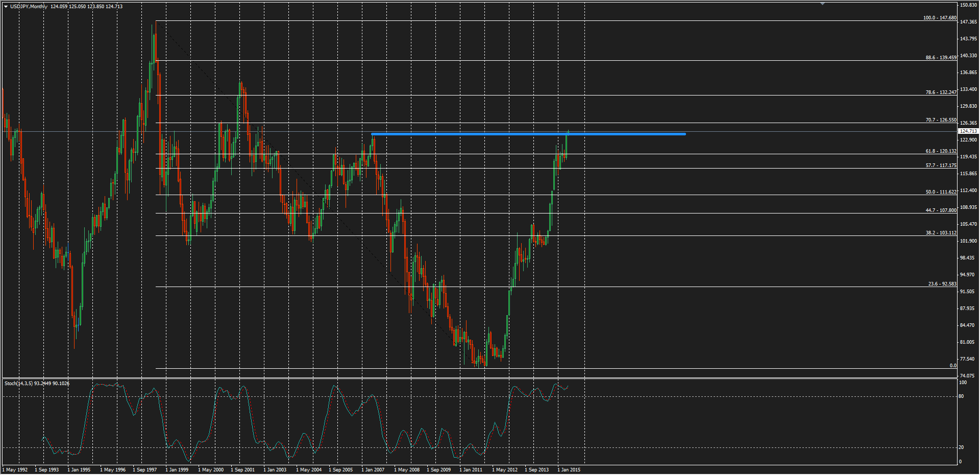980x475 pixels.
Task: Select the 61.8 - 120.132 Fibonacci level label
Action: (x=941, y=151)
